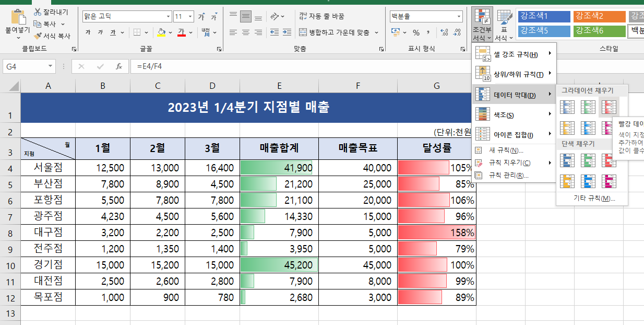Click Conditional Formatting (조건부 서식) button
This screenshot has width=644, height=325.
pyautogui.click(x=482, y=24)
